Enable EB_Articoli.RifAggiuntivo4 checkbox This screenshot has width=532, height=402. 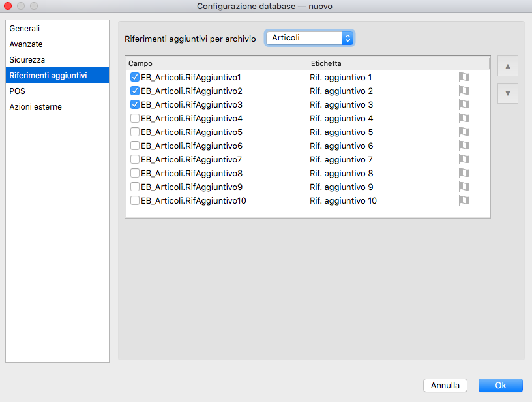(135, 118)
